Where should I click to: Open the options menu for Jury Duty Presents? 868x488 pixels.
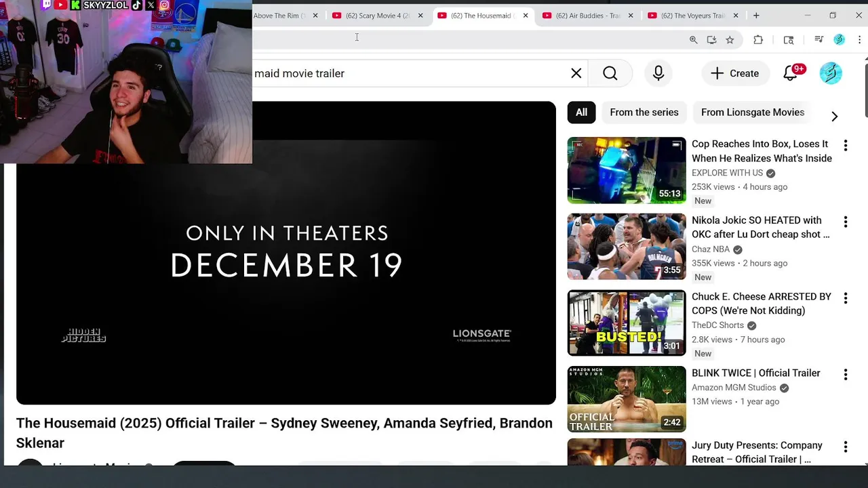pos(845,447)
